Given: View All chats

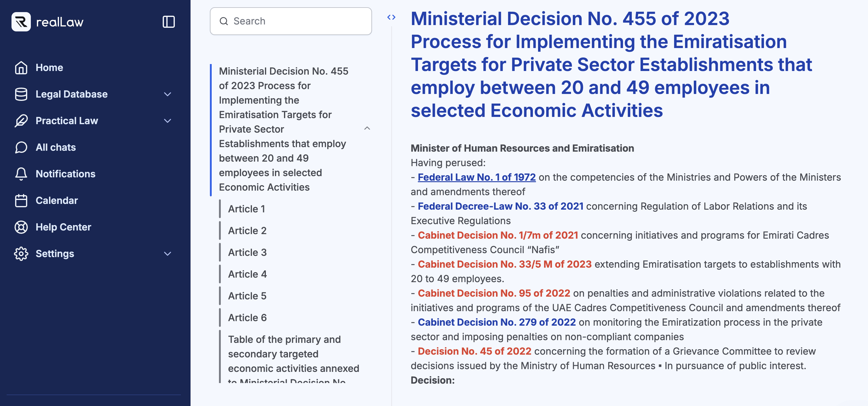Looking at the screenshot, I should tap(56, 147).
